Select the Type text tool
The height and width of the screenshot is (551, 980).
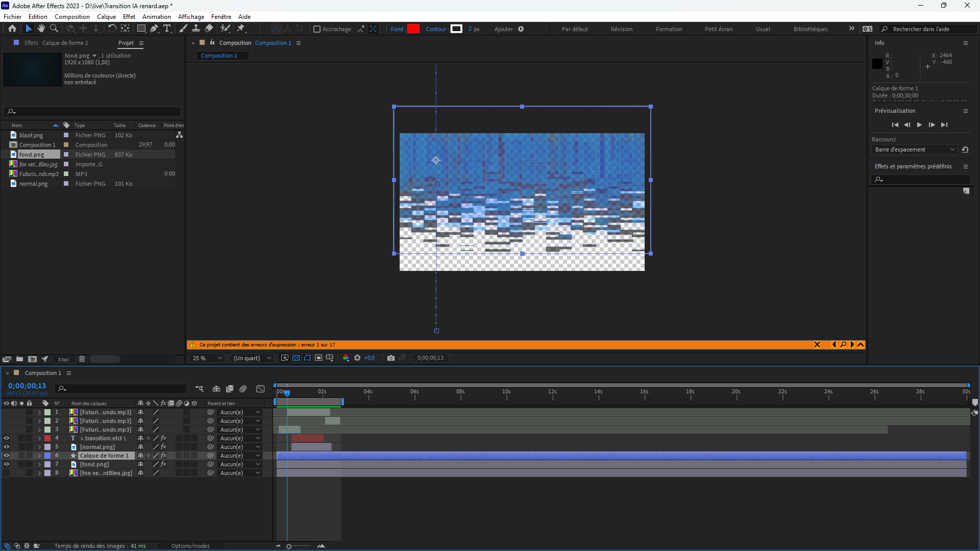(x=167, y=29)
